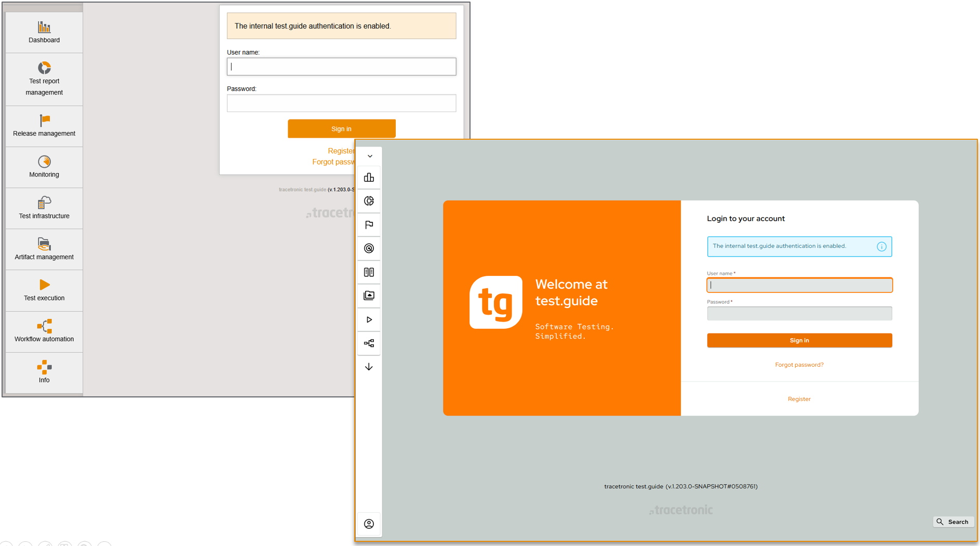
Task: Click the Monitoring icon
Action: pyautogui.click(x=369, y=248)
